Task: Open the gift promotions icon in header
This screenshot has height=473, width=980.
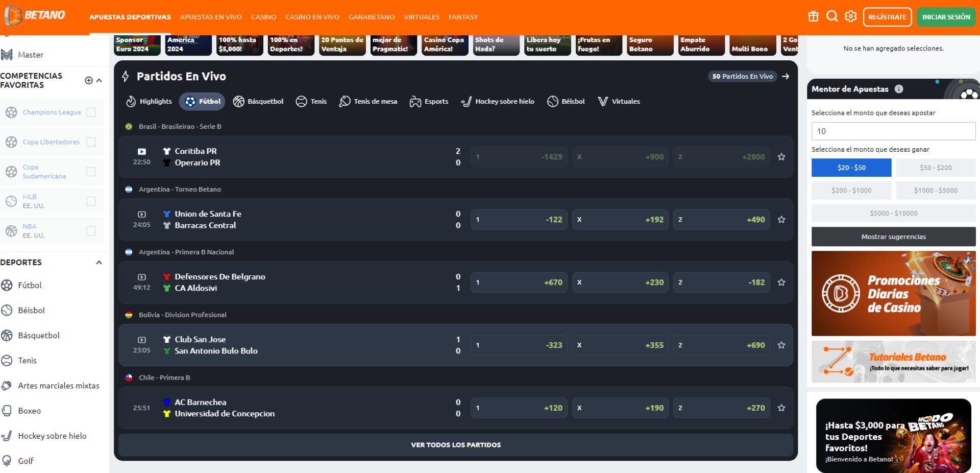Action: click(x=813, y=16)
